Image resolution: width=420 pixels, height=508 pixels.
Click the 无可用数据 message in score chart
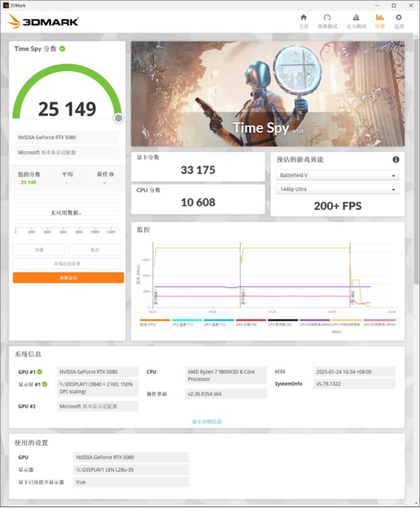[x=66, y=213]
